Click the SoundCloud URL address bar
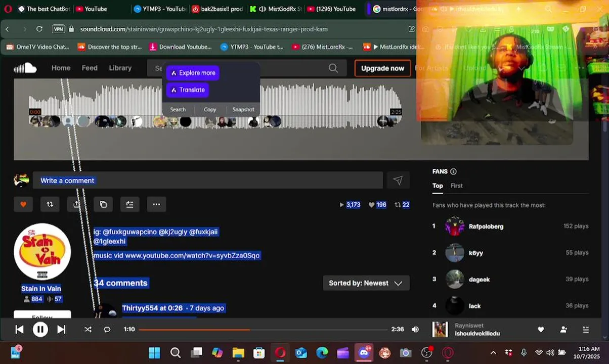This screenshot has width=609, height=364. coord(204,29)
